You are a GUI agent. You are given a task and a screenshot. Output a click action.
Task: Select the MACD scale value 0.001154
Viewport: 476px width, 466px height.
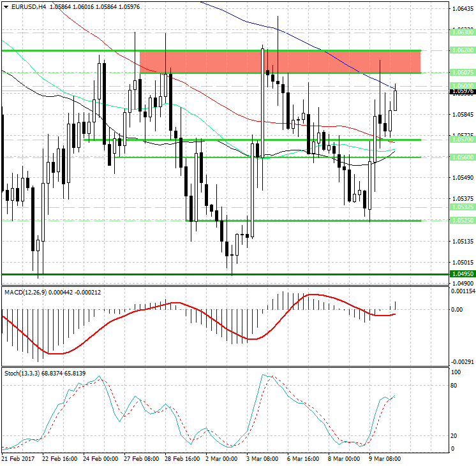click(463, 291)
